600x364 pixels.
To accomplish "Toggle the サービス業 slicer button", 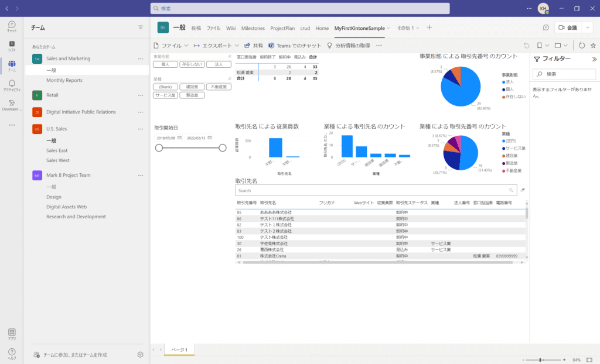I will coord(165,95).
